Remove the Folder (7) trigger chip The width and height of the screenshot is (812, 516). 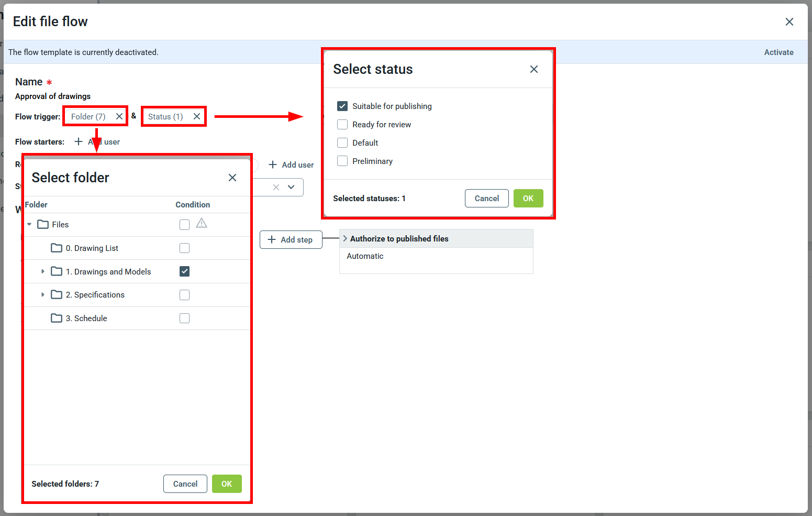pyautogui.click(x=119, y=116)
